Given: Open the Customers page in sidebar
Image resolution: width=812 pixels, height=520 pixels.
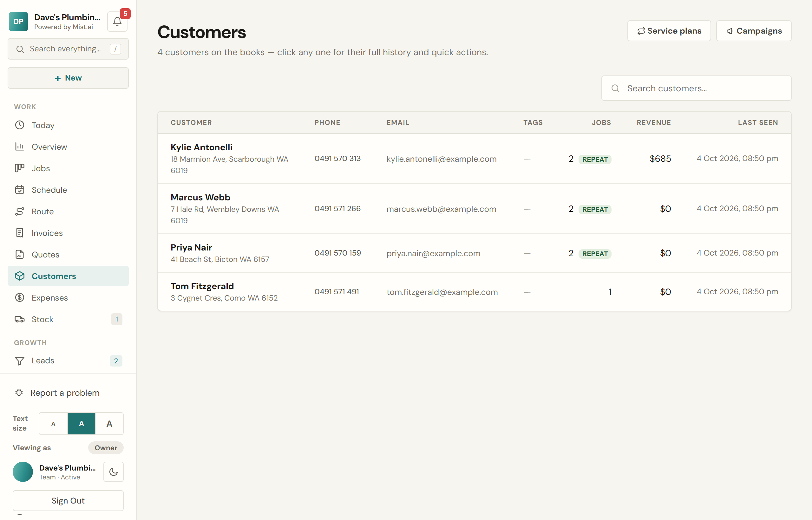Looking at the screenshot, I should tap(68, 276).
